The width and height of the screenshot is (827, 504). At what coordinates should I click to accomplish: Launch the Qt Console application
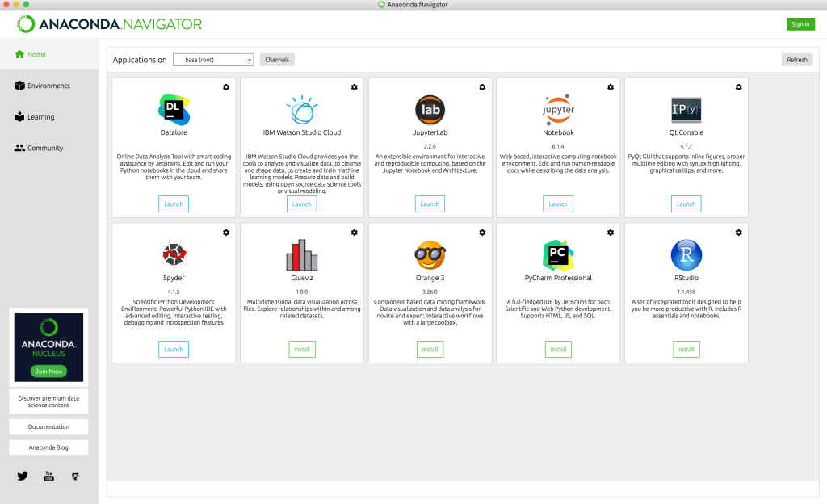(x=686, y=204)
